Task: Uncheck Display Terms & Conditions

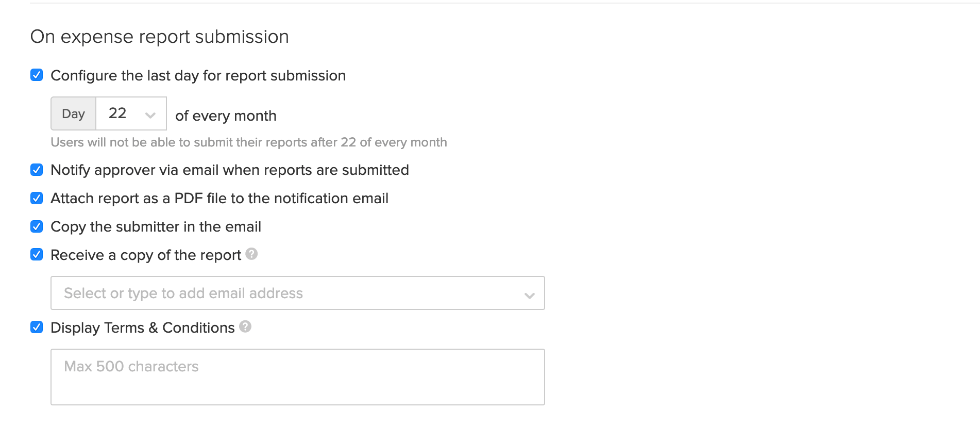Action: (x=36, y=327)
